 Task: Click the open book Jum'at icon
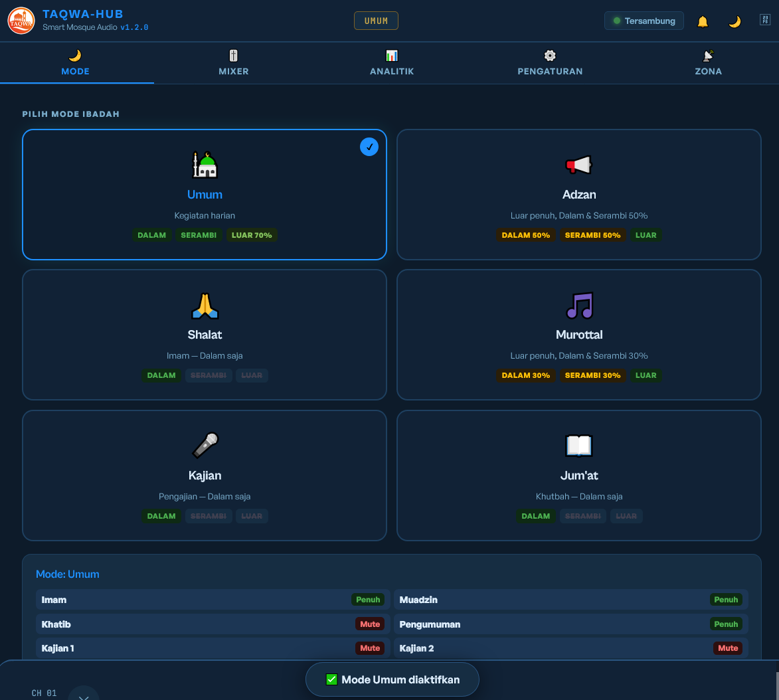tap(579, 445)
